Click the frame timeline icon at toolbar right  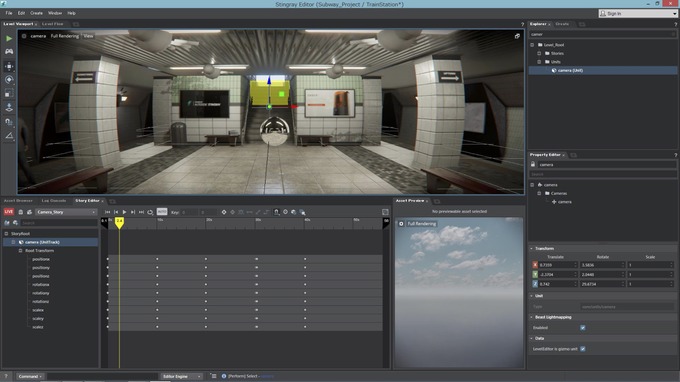coord(385,212)
